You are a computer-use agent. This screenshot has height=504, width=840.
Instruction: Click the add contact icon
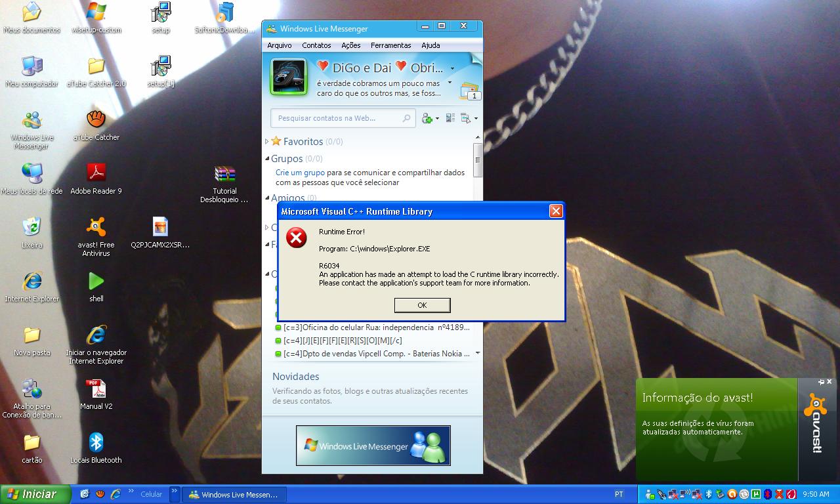click(427, 118)
